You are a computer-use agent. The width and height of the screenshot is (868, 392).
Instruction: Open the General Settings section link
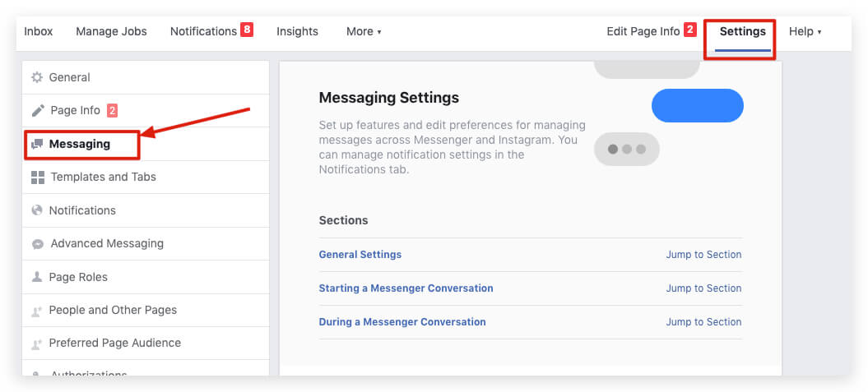coord(360,255)
